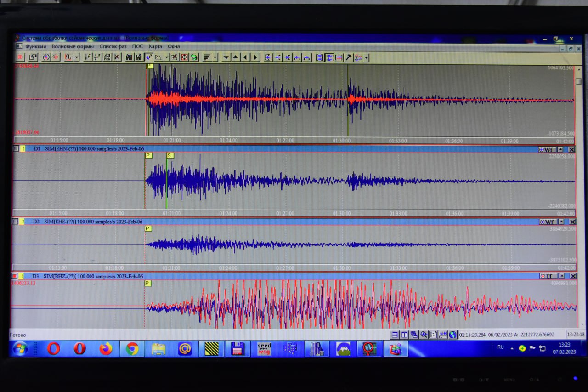Open the Список фаз menu
The height and width of the screenshot is (392, 588).
[113, 46]
